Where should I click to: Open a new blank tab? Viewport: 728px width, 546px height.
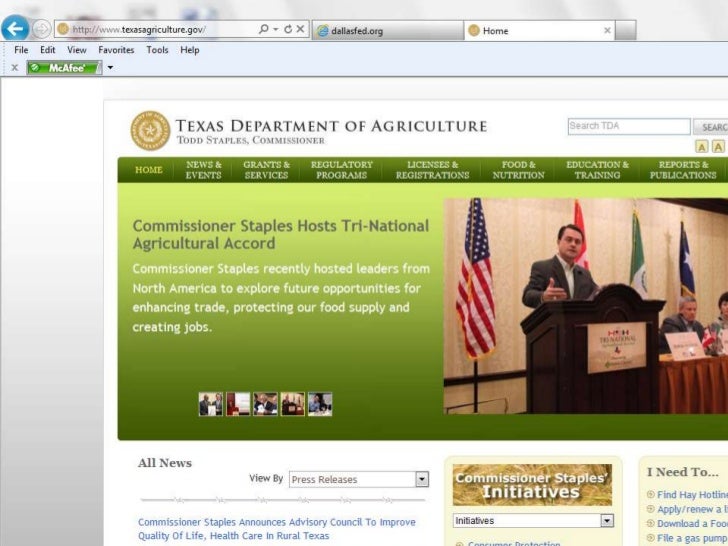(x=625, y=31)
